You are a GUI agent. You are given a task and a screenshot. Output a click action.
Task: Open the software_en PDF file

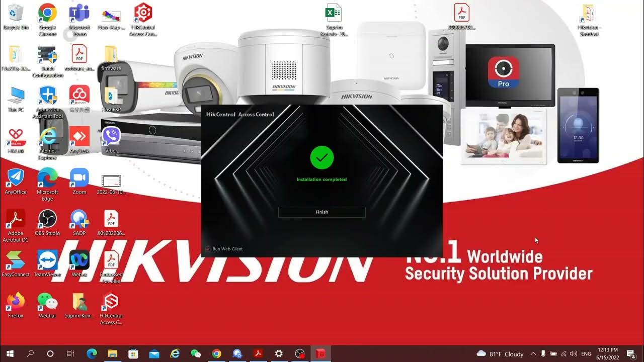pos(79,58)
